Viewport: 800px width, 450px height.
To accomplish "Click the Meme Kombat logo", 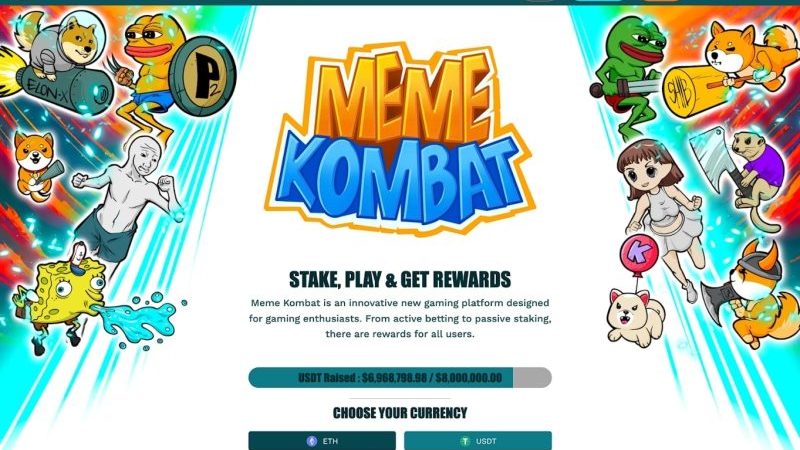I will click(x=399, y=138).
